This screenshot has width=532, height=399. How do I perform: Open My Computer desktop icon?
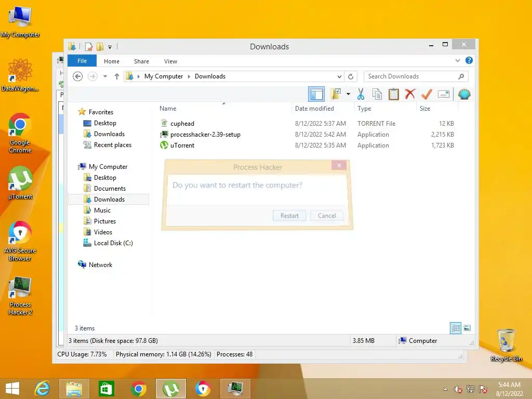[x=20, y=22]
